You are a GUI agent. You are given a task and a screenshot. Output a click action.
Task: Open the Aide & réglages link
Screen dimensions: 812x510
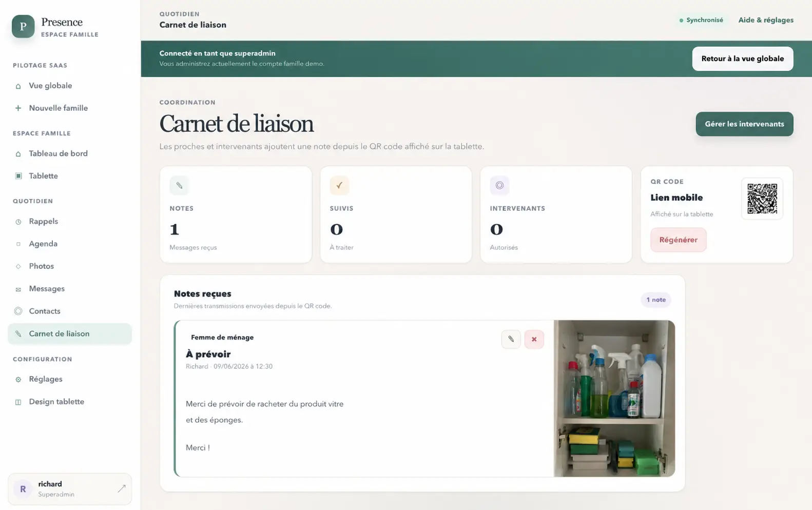coord(766,20)
